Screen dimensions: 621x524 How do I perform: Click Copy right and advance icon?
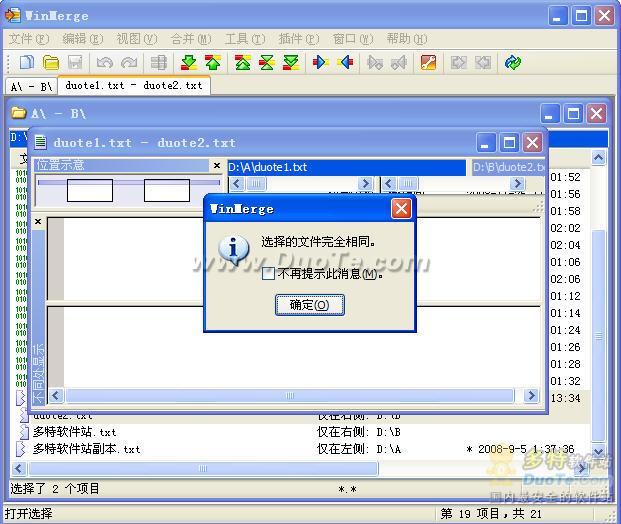coord(375,62)
